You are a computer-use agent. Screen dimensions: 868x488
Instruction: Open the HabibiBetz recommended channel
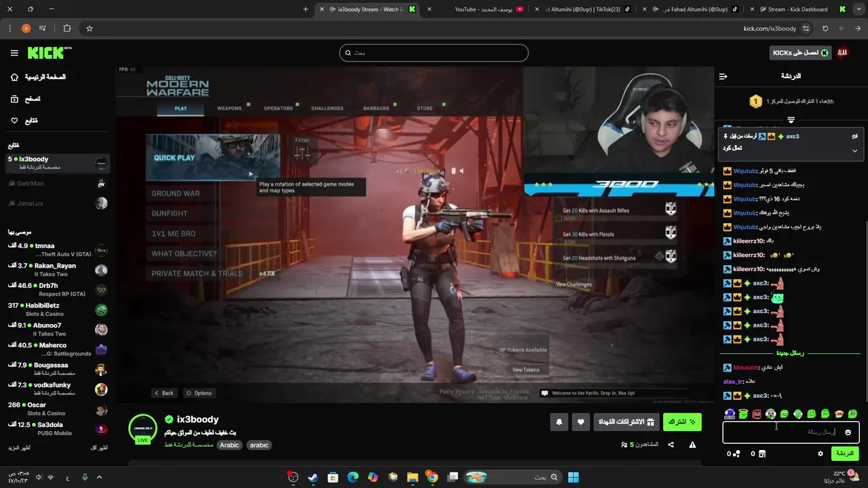coord(58,310)
